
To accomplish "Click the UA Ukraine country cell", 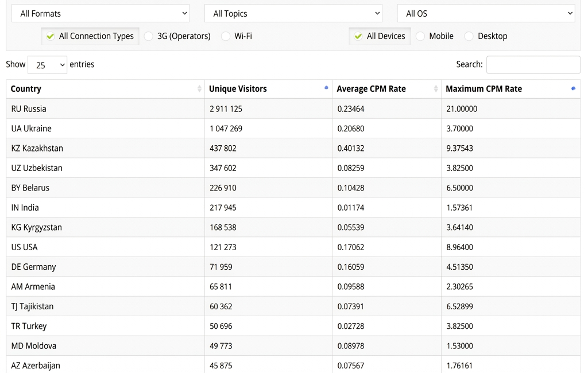I will (106, 129).
